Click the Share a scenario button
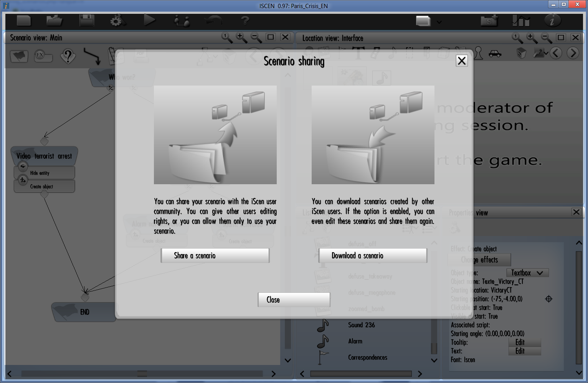588x383 pixels. click(215, 256)
